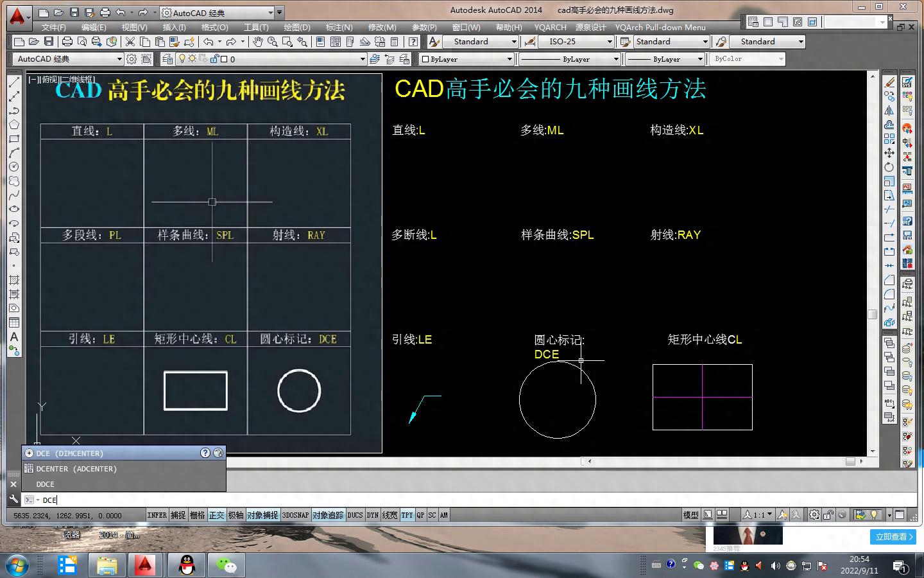Image resolution: width=924 pixels, height=578 pixels.
Task: Activate the Multiline Text tool
Action: pos(14,337)
